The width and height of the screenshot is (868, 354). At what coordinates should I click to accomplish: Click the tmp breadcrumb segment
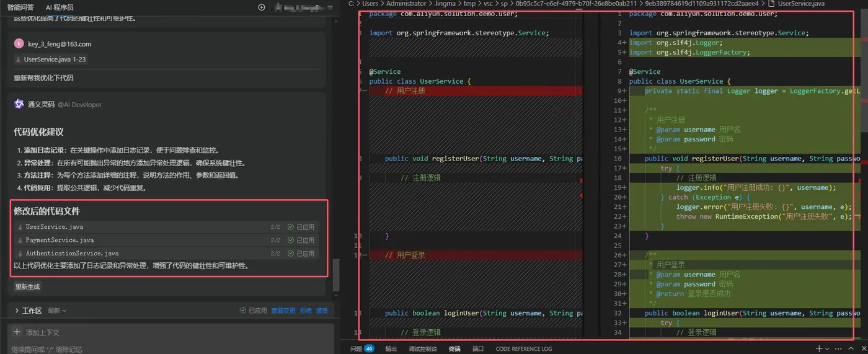tap(470, 4)
